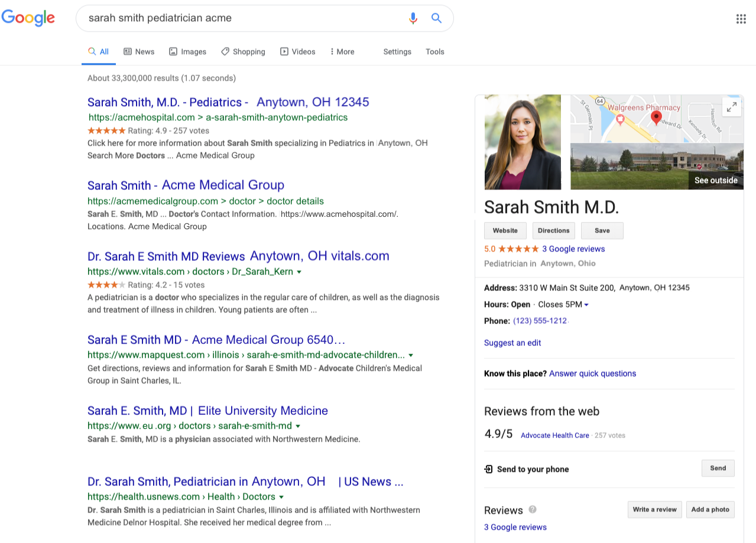Click the address 3310 W Main St Suite 200
Screen dimensions: 756x543
(x=567, y=288)
